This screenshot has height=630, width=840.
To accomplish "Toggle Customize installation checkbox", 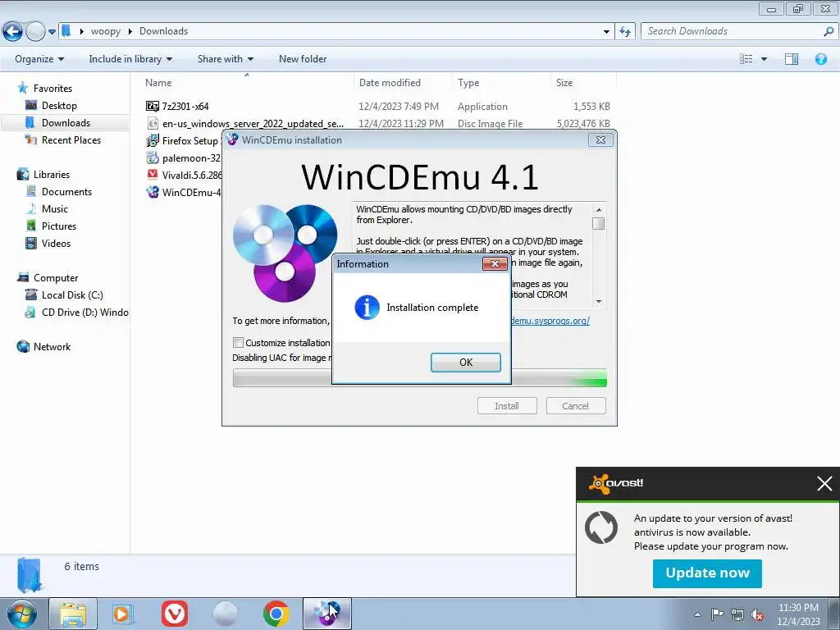I will (239, 342).
